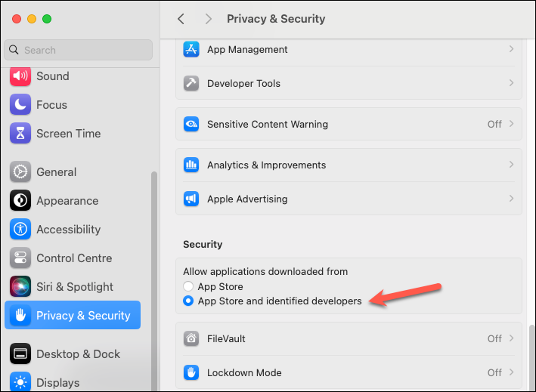Open the Accessibility label in sidebar

(x=68, y=230)
